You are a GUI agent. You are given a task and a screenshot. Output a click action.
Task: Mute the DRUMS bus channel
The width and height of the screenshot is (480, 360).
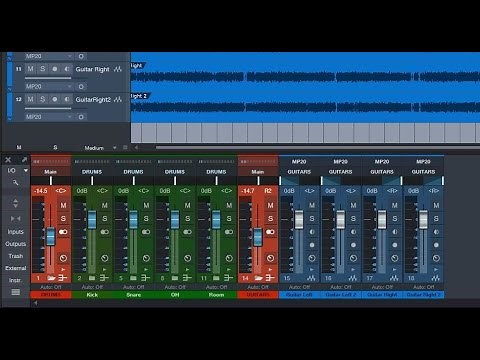click(x=63, y=205)
